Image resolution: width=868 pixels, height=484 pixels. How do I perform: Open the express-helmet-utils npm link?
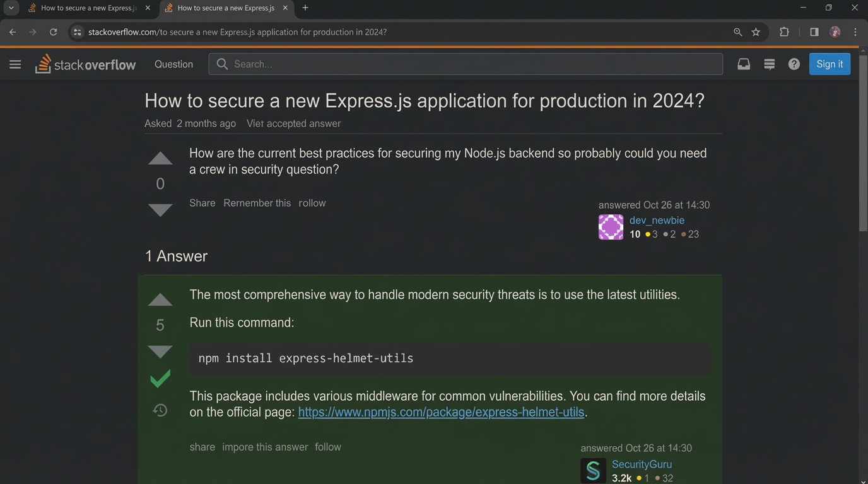pos(441,412)
